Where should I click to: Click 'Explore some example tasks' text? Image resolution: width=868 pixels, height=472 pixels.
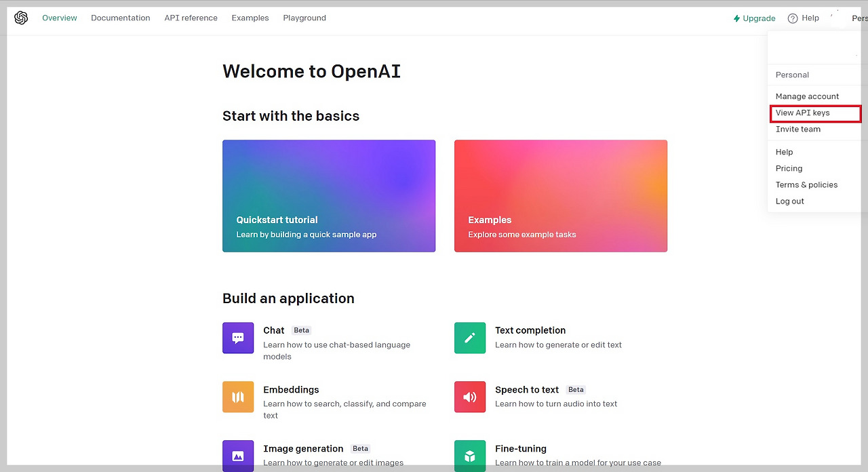point(522,235)
